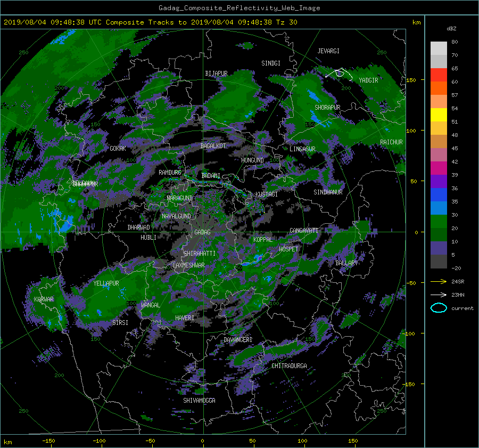This screenshot has height=448, width=479.
Task: Click the LAXMESHWAR city label
Action: (188, 265)
